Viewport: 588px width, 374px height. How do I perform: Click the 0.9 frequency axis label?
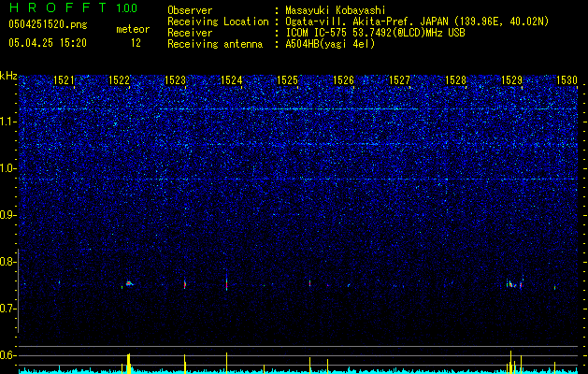(x=8, y=215)
